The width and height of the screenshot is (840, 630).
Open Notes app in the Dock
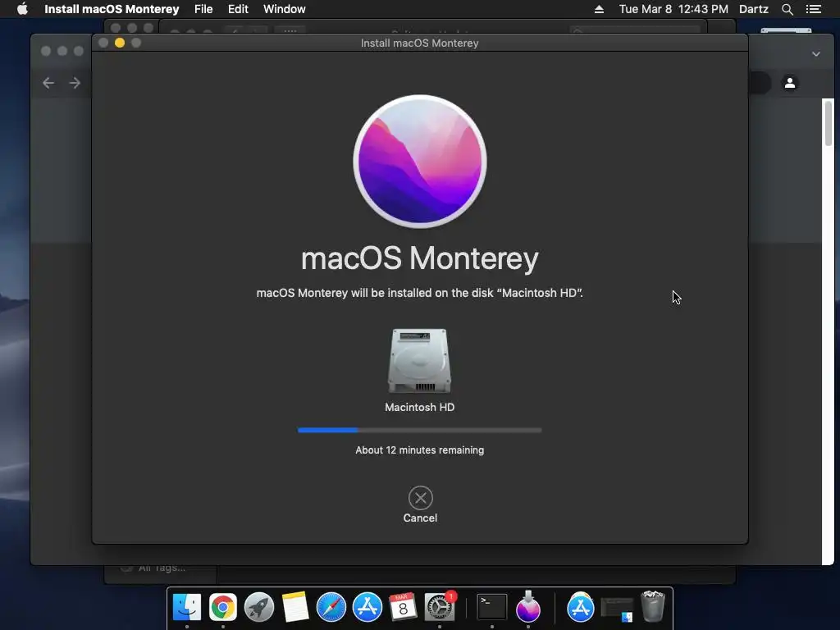[295, 607]
